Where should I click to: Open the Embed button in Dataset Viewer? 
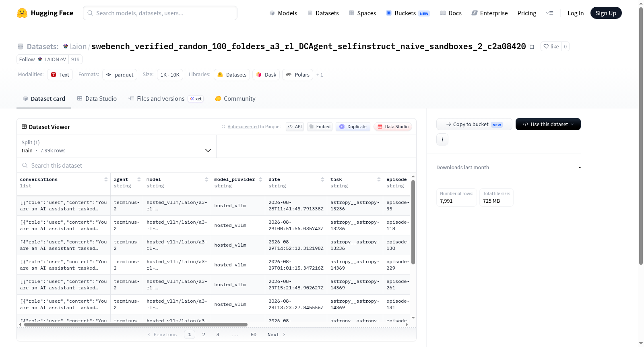[320, 127]
